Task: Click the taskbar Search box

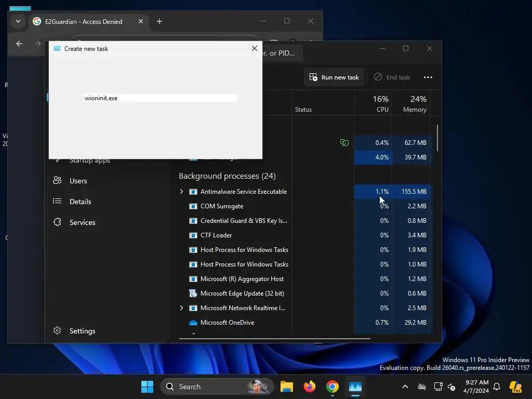Action: point(217,387)
